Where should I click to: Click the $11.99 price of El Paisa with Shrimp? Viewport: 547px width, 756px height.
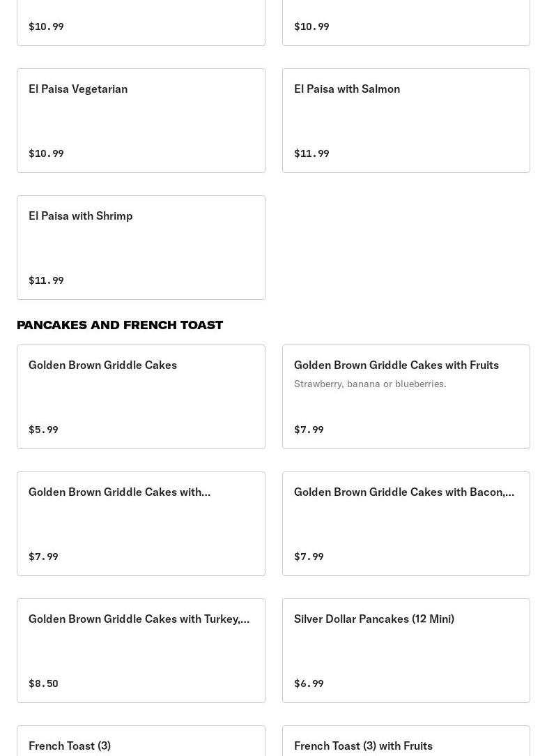click(46, 280)
